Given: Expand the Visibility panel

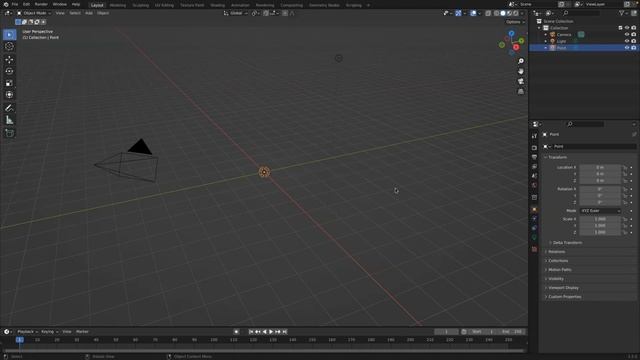Looking at the screenshot, I should pyautogui.click(x=556, y=279).
